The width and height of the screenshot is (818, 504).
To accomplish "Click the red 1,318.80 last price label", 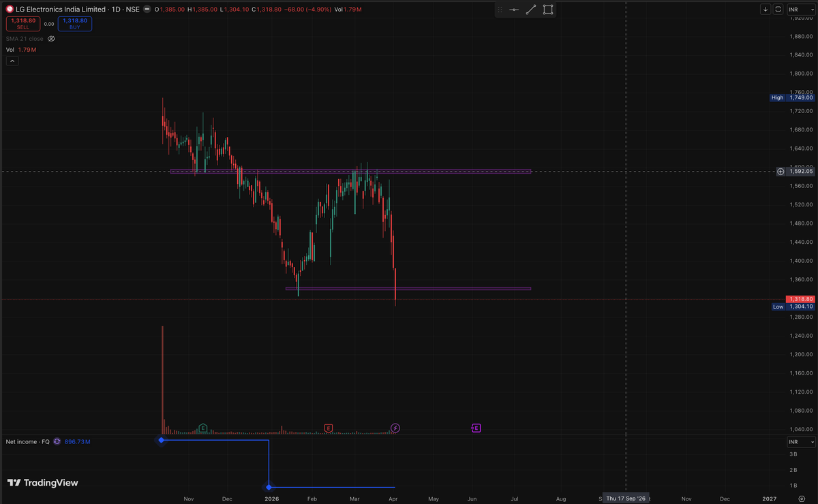I will pos(801,299).
